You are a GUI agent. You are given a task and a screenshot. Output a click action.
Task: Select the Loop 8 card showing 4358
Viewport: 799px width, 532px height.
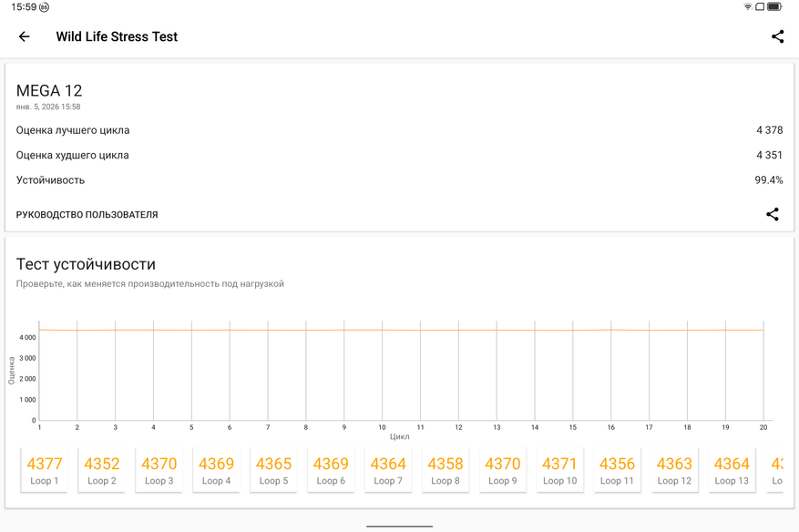point(446,470)
